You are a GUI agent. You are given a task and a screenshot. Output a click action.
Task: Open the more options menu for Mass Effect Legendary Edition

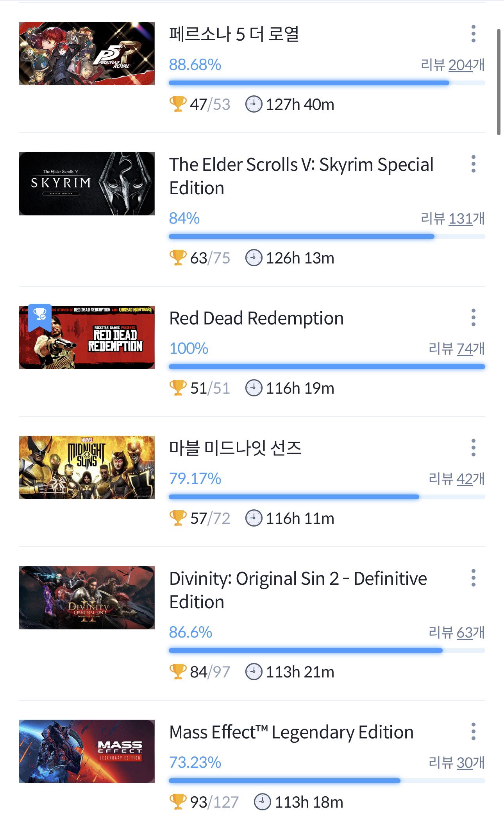473,731
